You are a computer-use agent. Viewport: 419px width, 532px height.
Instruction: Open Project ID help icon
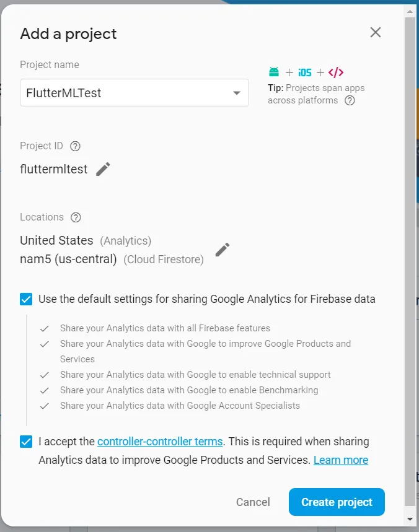[x=75, y=146]
